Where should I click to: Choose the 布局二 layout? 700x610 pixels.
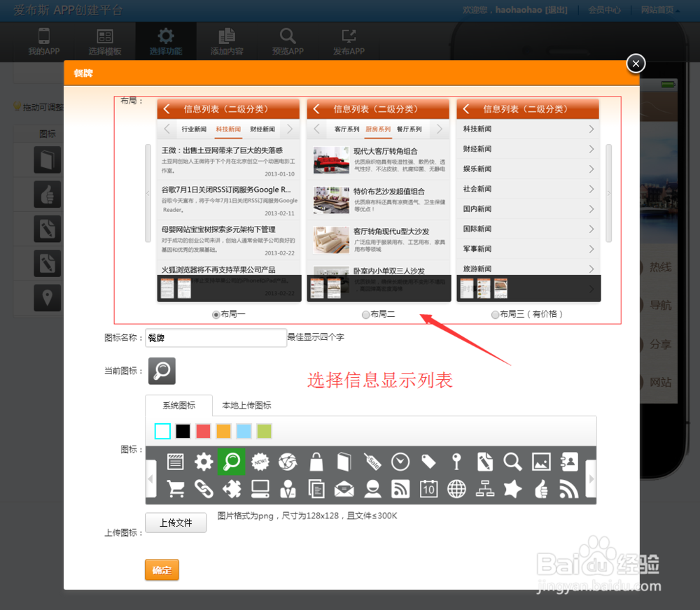point(366,314)
